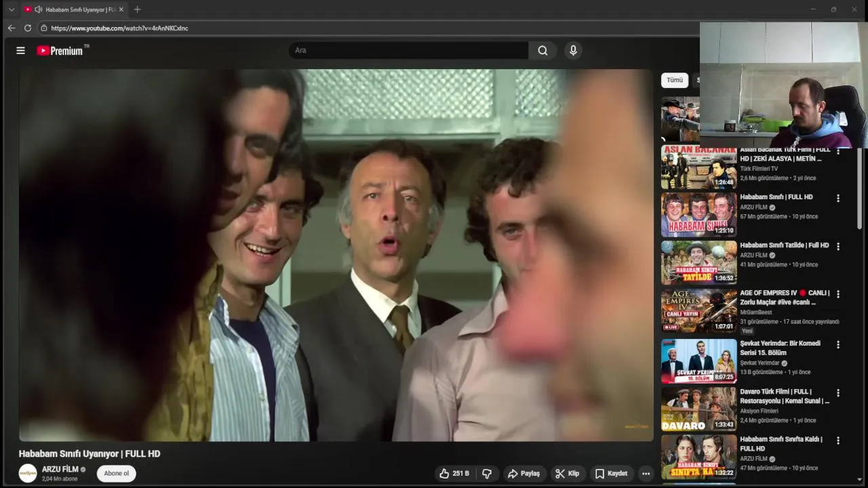Open Davaro film thumbnail
Screen dimensions: 868x488
coord(698,409)
